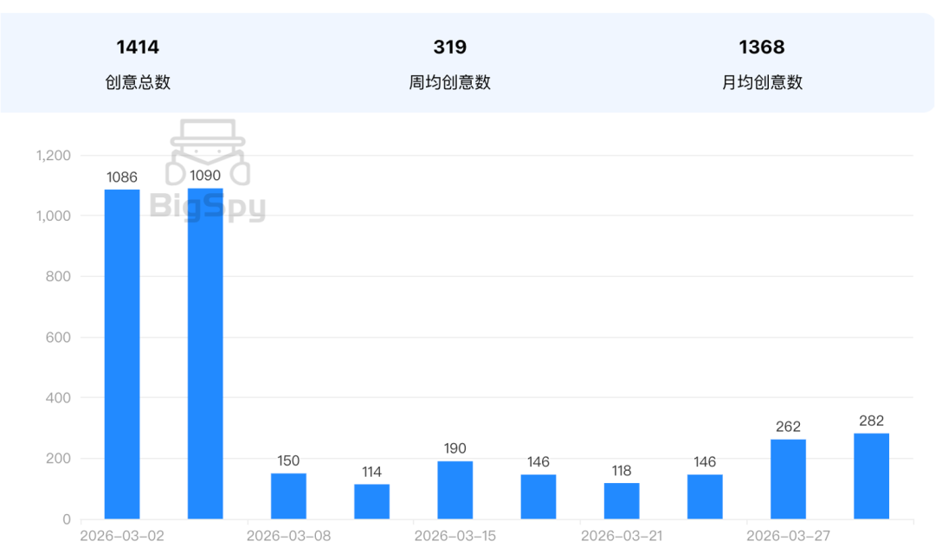Select the 1086 bar for 2026-03-02
This screenshot has height=560, width=935.
121,346
